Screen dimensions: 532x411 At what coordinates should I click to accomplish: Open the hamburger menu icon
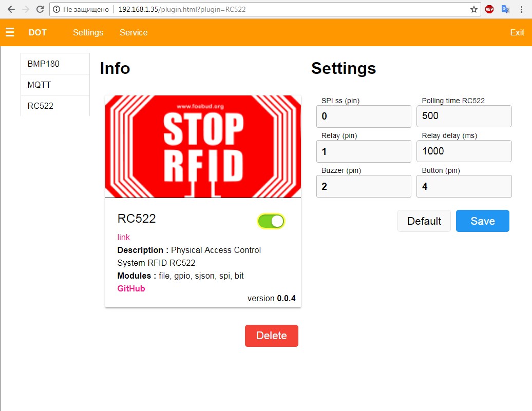pos(10,32)
